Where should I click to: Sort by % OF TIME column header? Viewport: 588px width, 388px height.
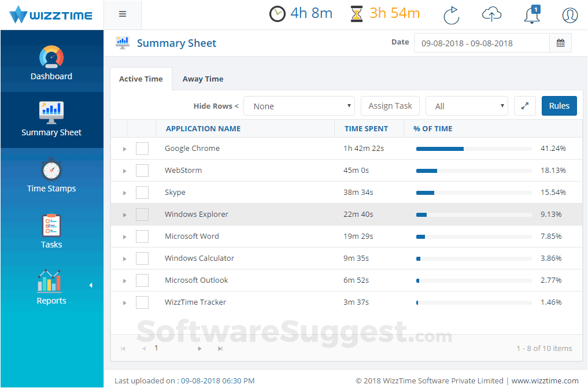432,128
